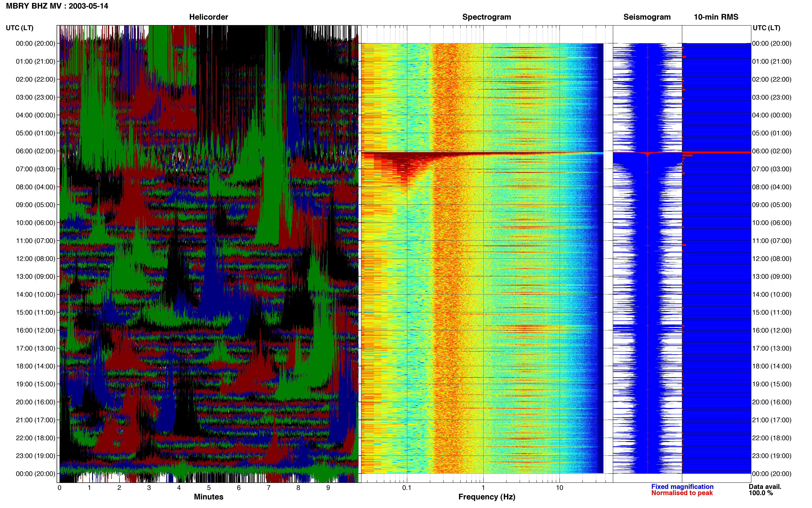Viewport: 812px width, 508px height.
Task: Select '07:00 (03:00)' on the Helicorder time axis
Action: coord(36,169)
